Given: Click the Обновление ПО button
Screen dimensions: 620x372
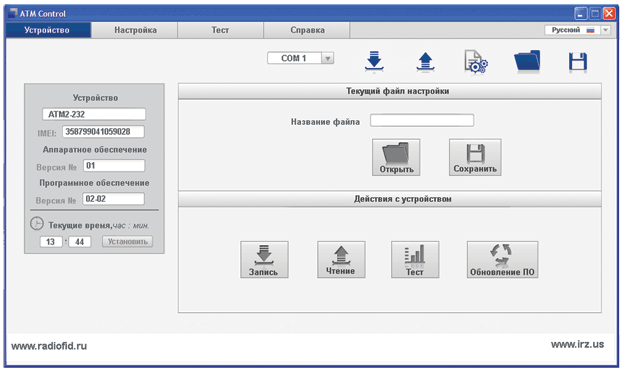Looking at the screenshot, I should [502, 260].
